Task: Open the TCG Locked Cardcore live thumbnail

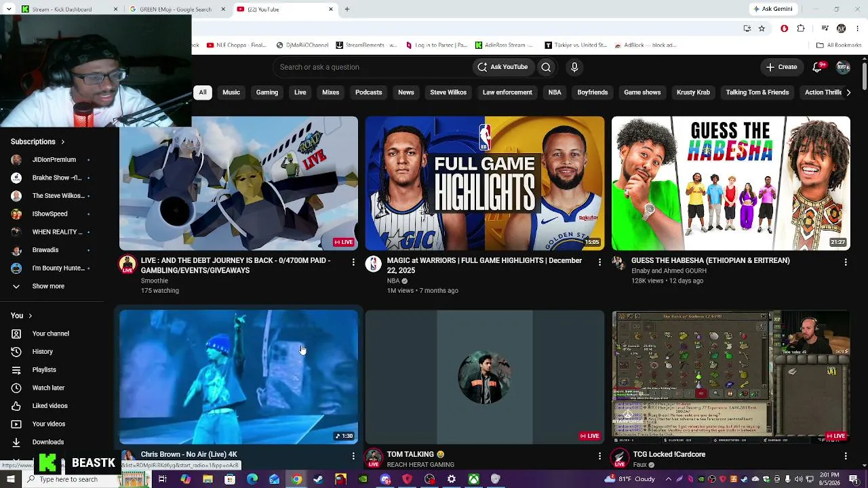Action: click(x=731, y=378)
